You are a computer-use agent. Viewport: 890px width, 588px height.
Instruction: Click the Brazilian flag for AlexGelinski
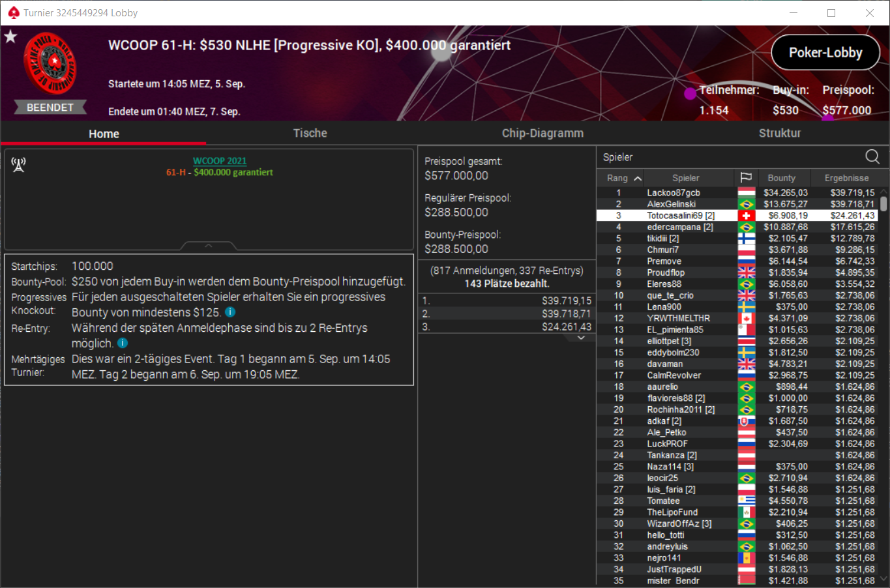pos(746,204)
